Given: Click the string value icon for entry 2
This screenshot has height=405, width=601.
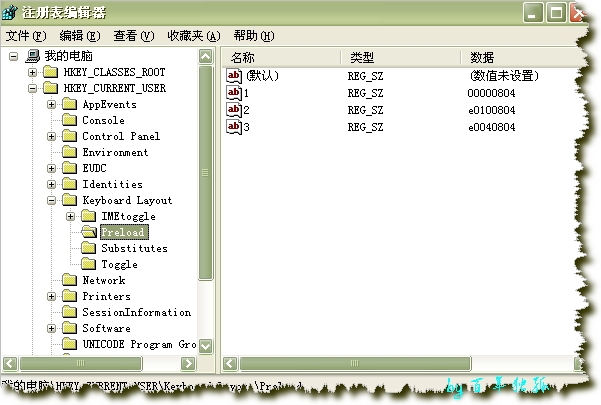Looking at the screenshot, I should [x=235, y=109].
